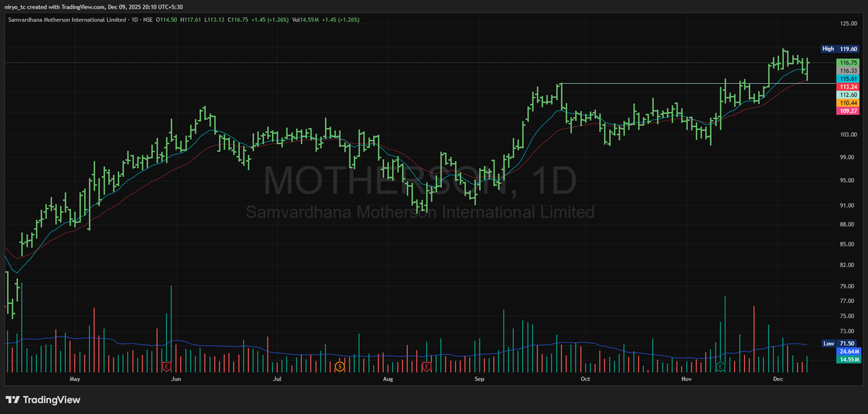Click the Sep label on the time axis

(x=479, y=379)
